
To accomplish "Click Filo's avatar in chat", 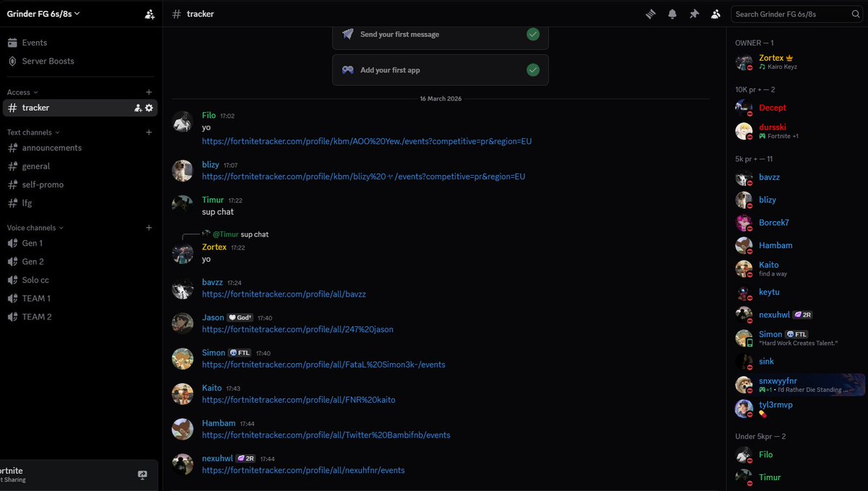I will point(182,121).
